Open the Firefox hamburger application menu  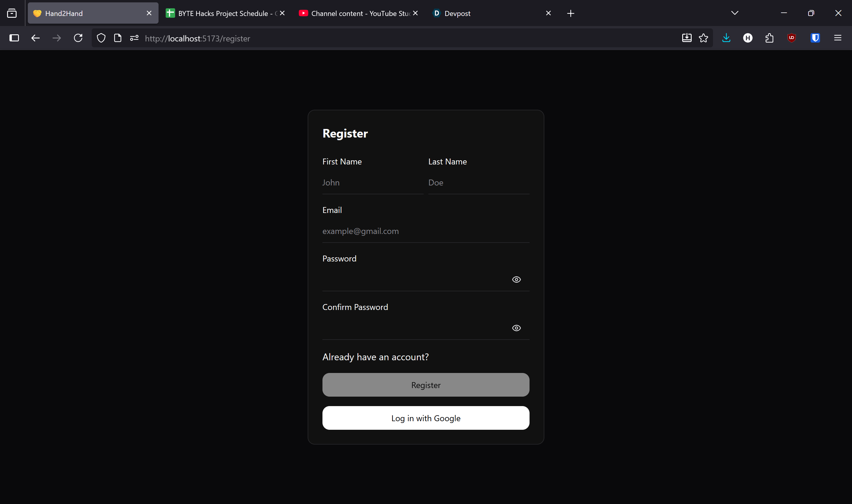[838, 38]
